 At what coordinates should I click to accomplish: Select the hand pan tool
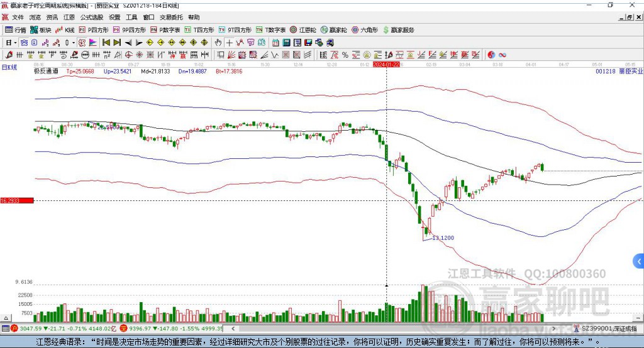click(x=218, y=43)
